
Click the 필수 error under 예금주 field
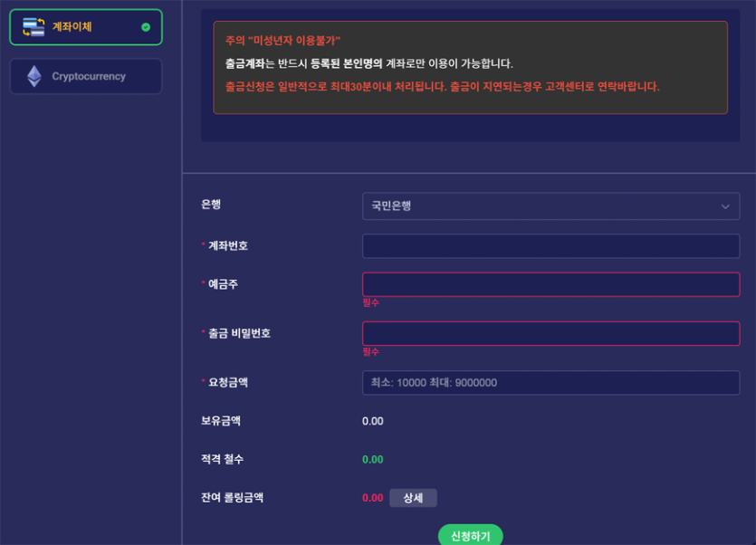point(371,302)
